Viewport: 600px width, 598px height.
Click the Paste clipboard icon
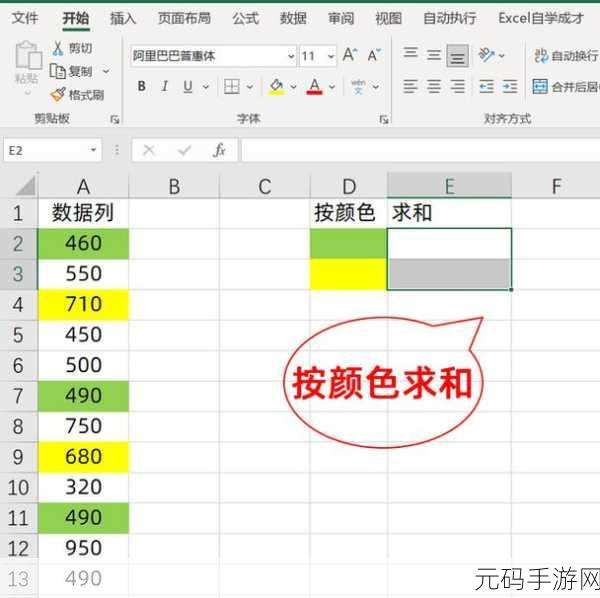28,56
